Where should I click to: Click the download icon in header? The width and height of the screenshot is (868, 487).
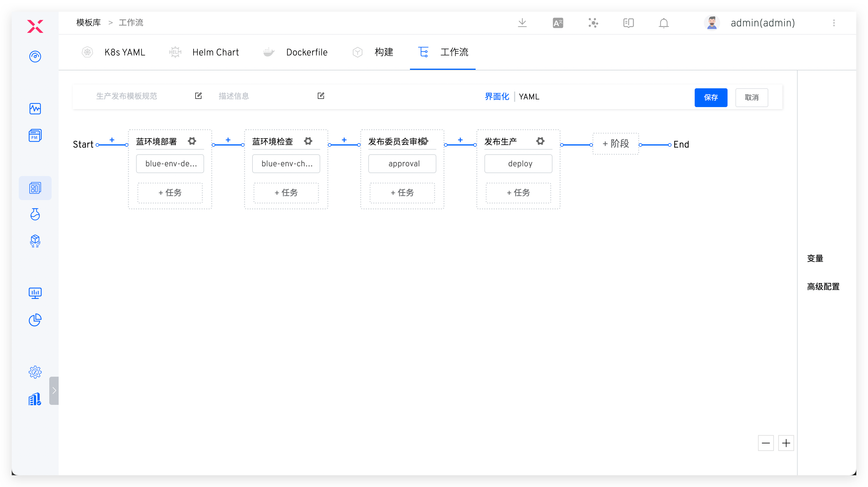point(522,23)
